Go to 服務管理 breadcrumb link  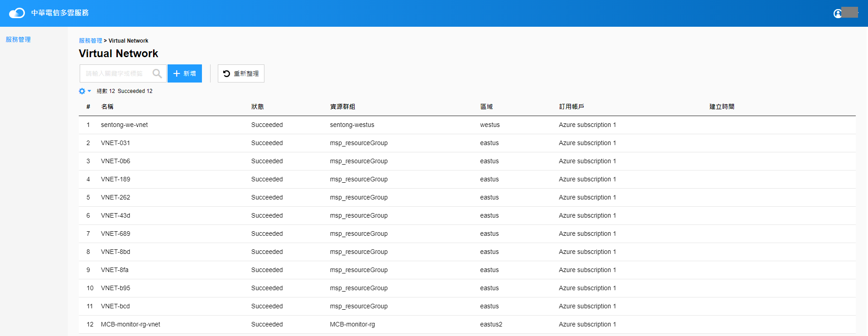(91, 41)
